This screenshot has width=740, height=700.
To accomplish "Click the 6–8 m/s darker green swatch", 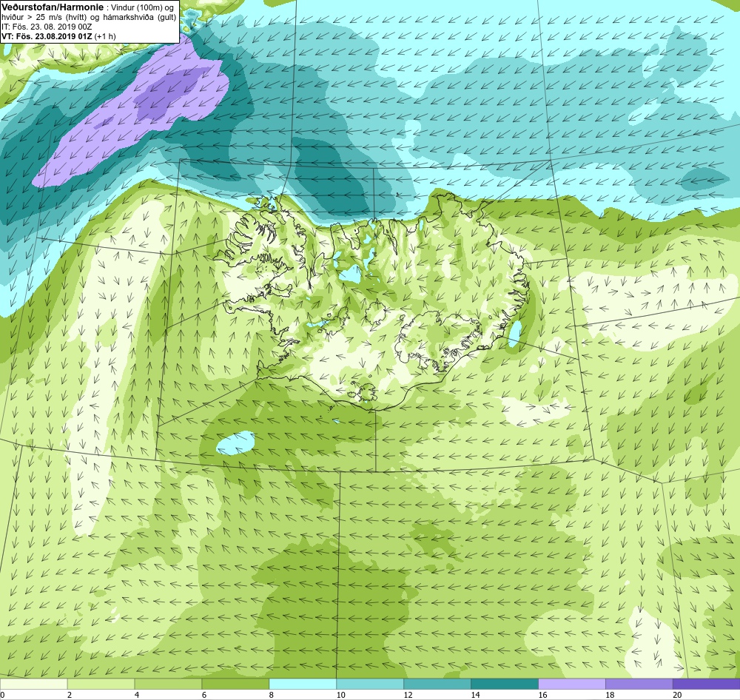I will [235, 684].
